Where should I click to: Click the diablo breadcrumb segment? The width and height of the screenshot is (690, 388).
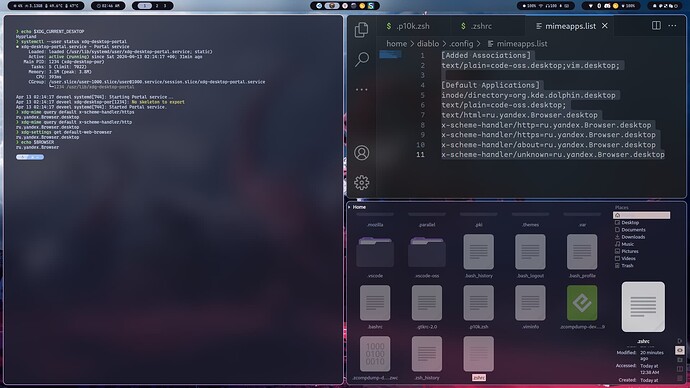[428, 44]
